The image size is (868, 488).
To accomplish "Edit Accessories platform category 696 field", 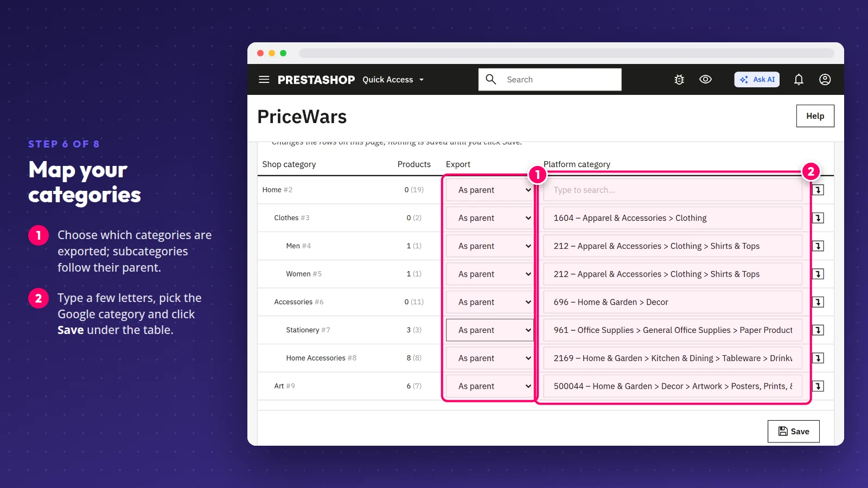I will pos(673,302).
